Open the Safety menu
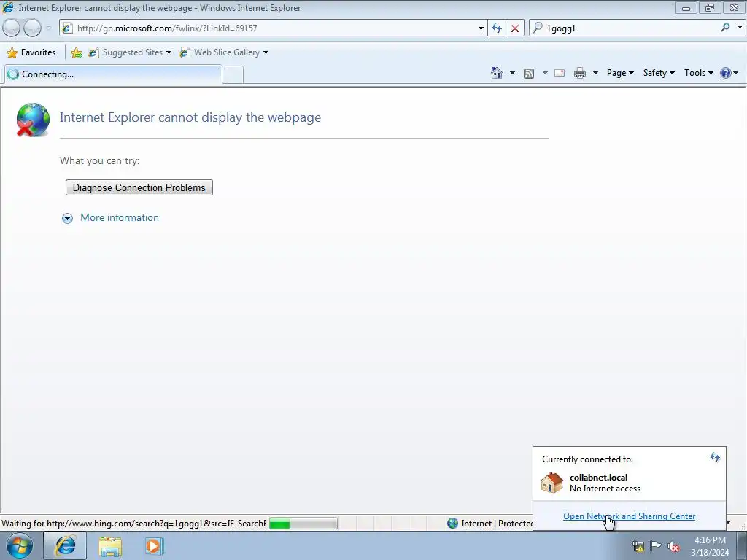This screenshot has width=747, height=560. point(659,73)
